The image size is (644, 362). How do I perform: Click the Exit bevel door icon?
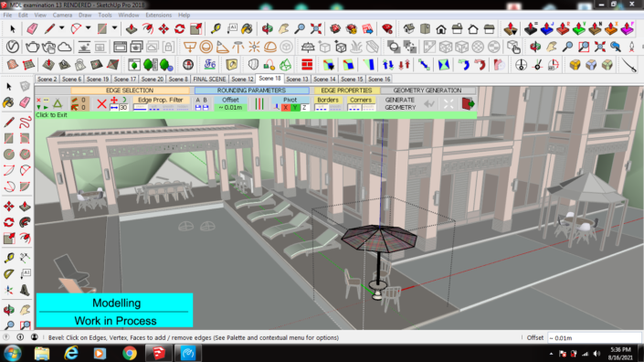tap(469, 103)
